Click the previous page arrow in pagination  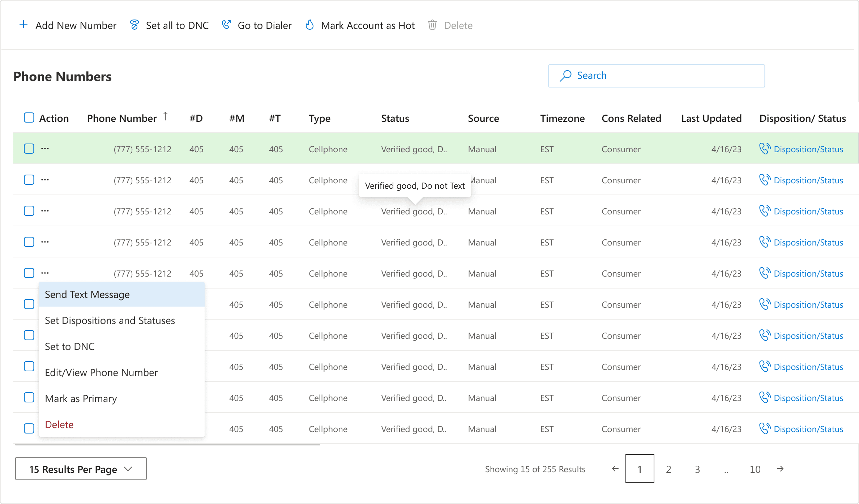coord(615,469)
